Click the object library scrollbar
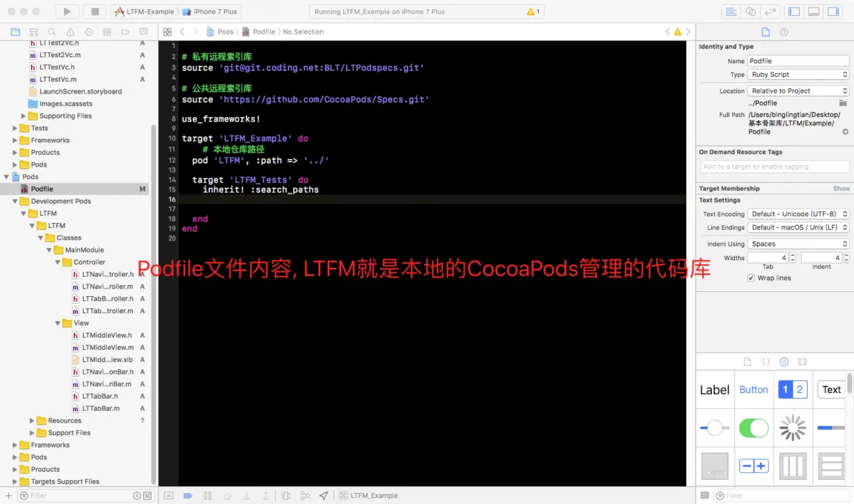Viewport: 854px width, 504px height. tap(850, 383)
